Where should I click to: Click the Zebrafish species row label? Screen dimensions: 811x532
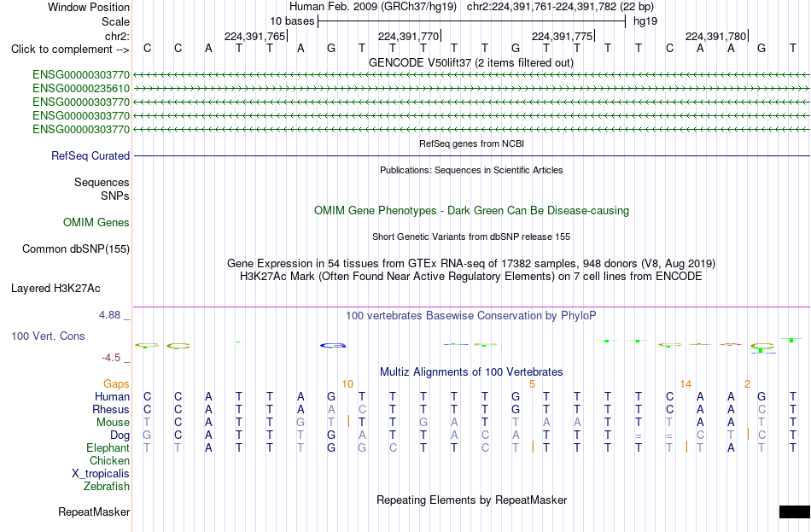click(107, 487)
